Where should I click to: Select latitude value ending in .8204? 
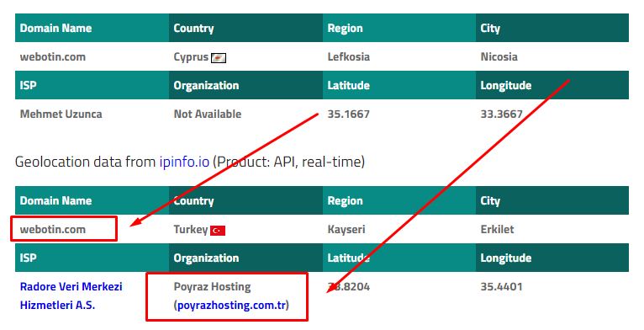point(348,286)
